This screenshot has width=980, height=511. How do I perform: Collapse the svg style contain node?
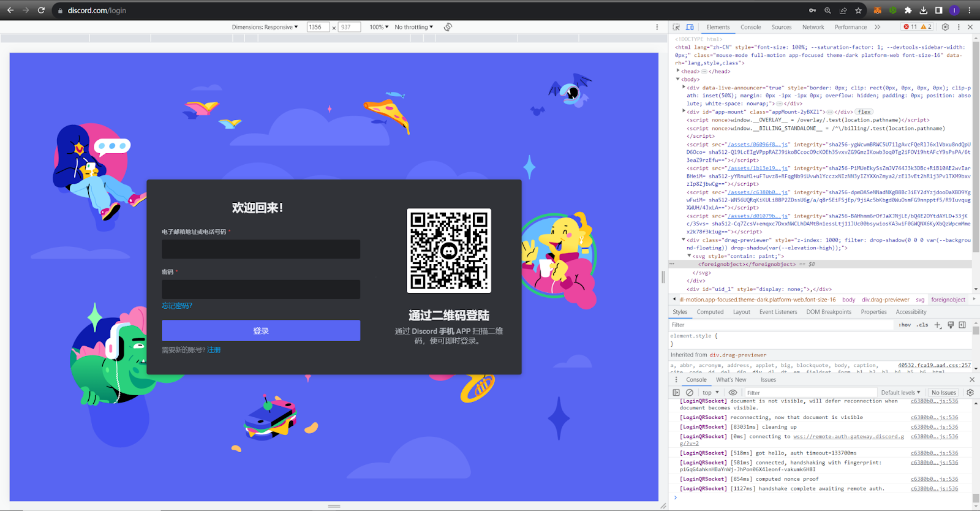(x=689, y=256)
